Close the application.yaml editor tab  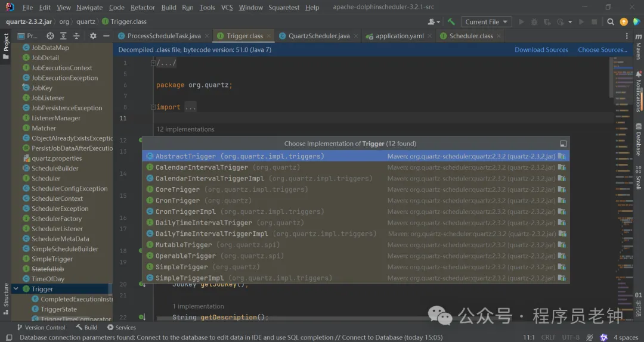pos(431,36)
